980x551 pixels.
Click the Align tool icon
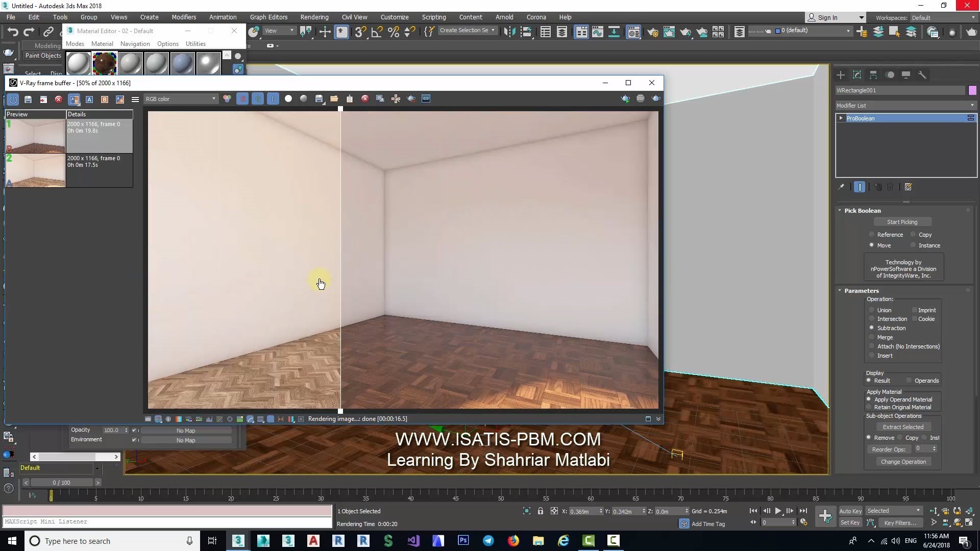[x=526, y=32]
